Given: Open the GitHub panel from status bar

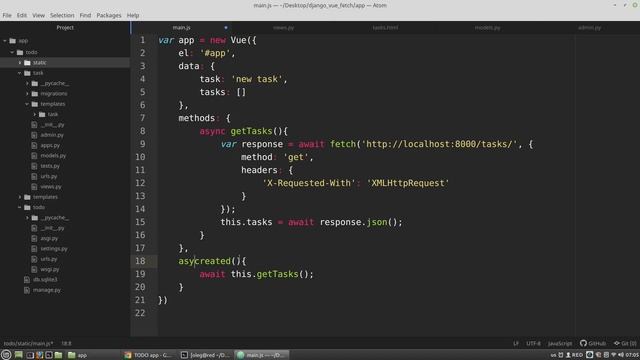Looking at the screenshot, I should click(593, 344).
